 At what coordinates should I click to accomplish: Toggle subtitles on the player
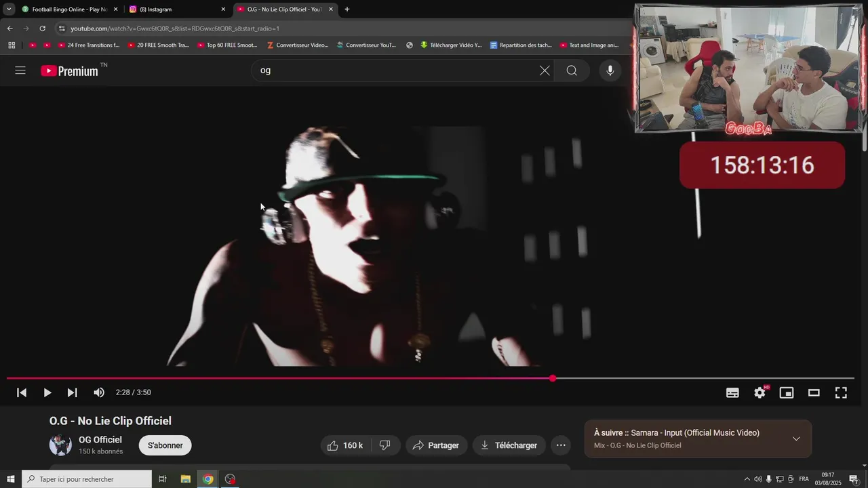click(x=732, y=392)
